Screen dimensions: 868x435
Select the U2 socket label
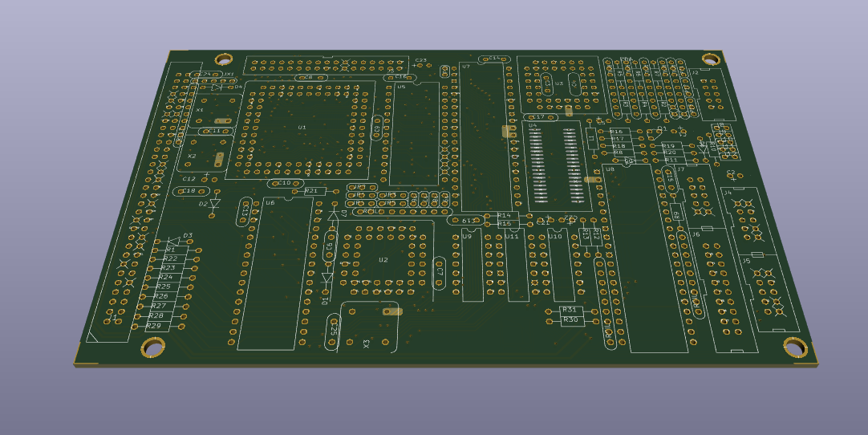click(x=383, y=260)
